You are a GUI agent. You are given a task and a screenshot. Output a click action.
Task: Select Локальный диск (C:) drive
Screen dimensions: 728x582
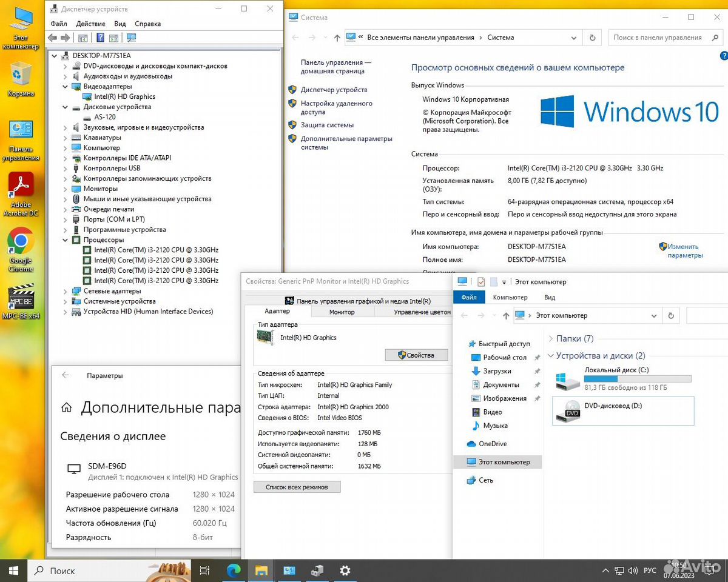click(623, 379)
